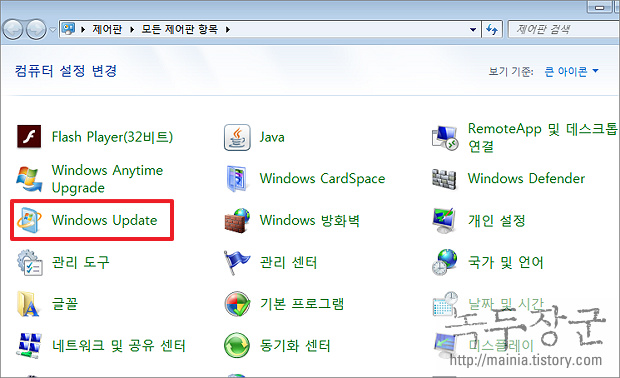620x378 pixels.
Task: Click the Java text label
Action: (x=272, y=137)
